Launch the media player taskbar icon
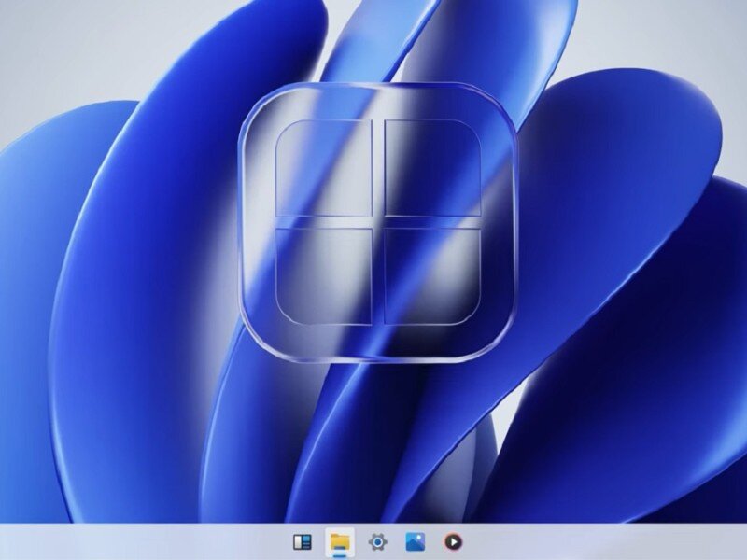This screenshot has width=747, height=560. pyautogui.click(x=453, y=542)
